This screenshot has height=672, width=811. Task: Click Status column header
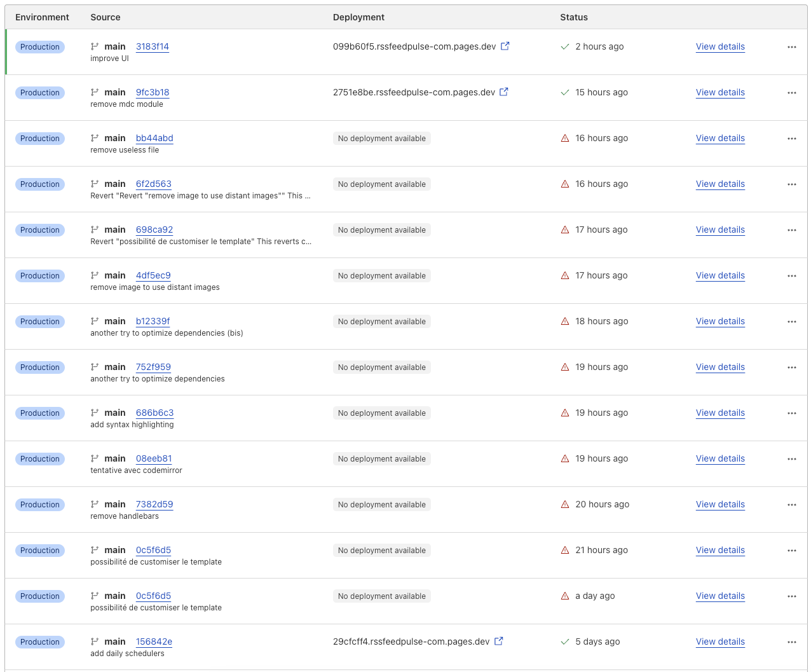point(573,17)
